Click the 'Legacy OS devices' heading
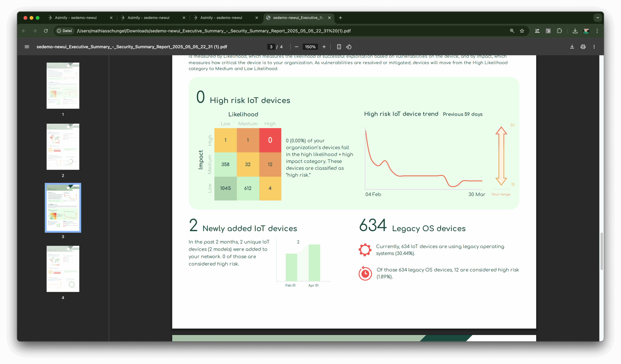Screen dimensions: 621x364 429,229
